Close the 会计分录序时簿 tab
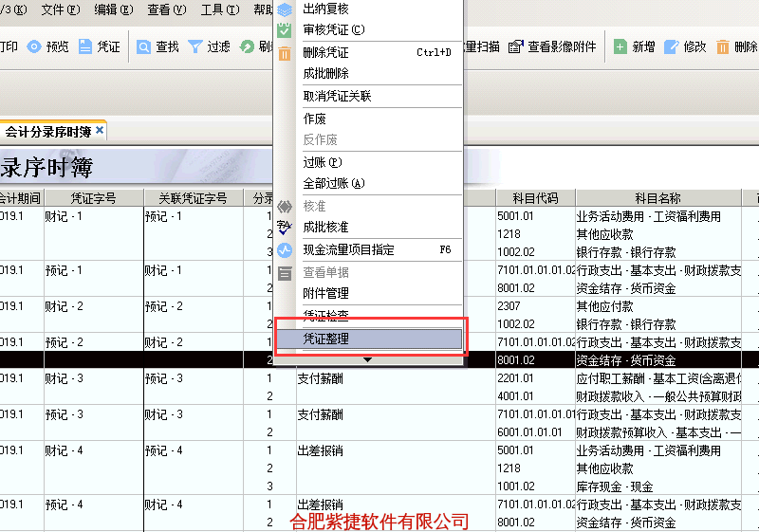Screen dimensions: 759x532 (99, 130)
